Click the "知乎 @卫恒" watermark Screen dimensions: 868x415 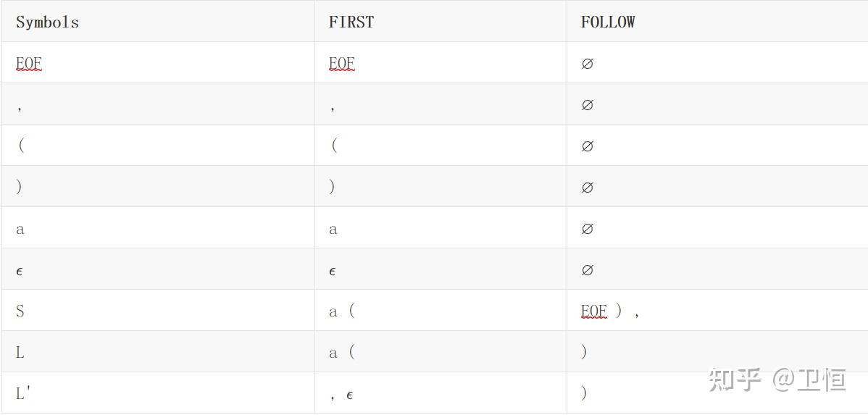(x=777, y=379)
